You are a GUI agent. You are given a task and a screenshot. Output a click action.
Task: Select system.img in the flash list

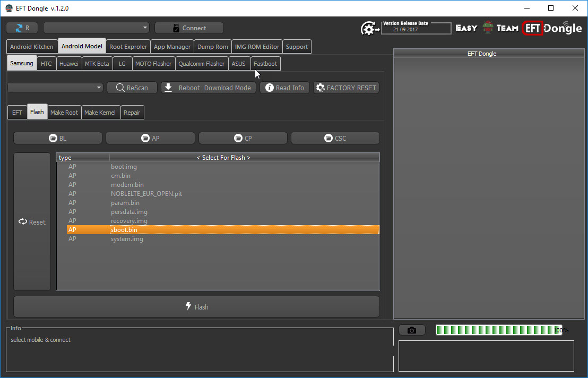[x=223, y=239]
